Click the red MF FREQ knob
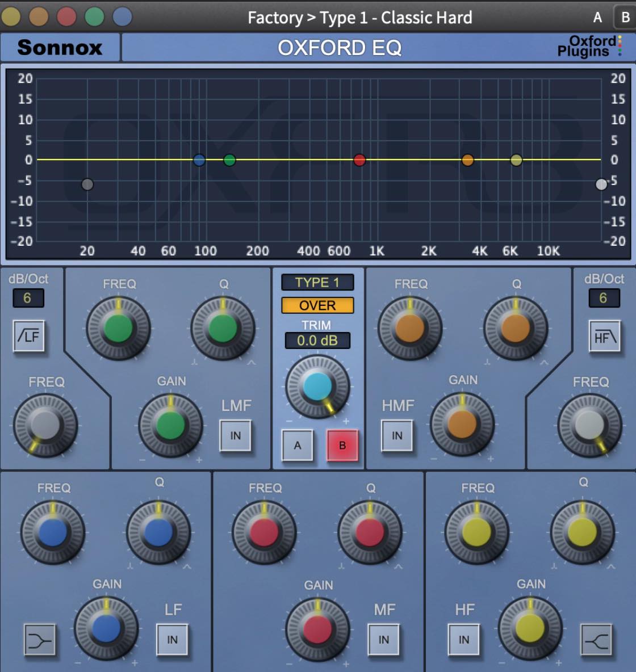This screenshot has height=672, width=636. click(x=263, y=532)
